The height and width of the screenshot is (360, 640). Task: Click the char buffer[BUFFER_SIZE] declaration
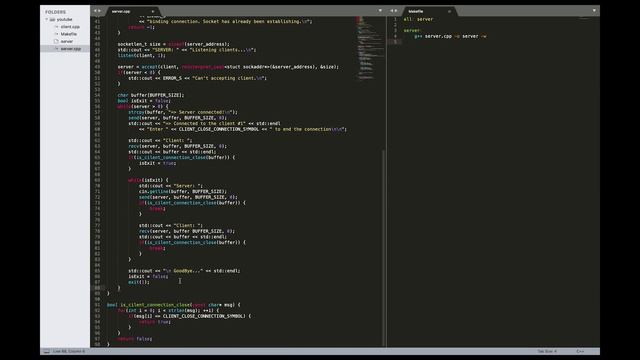pyautogui.click(x=151, y=95)
